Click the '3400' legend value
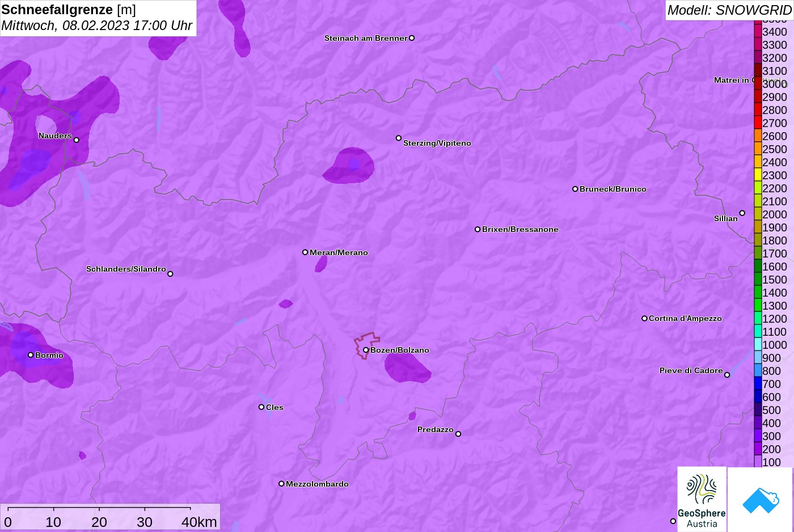This screenshot has height=532, width=794. point(775,32)
